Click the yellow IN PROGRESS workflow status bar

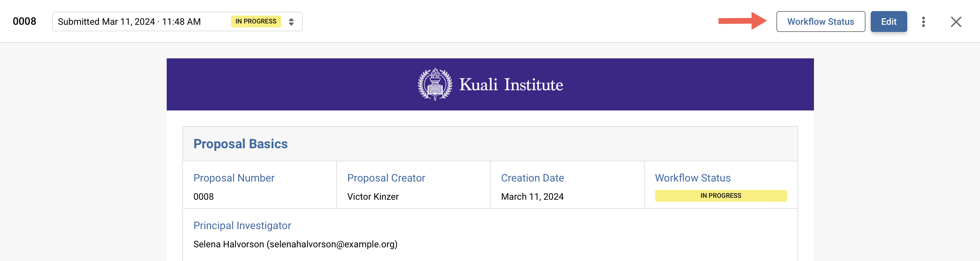pos(721,196)
